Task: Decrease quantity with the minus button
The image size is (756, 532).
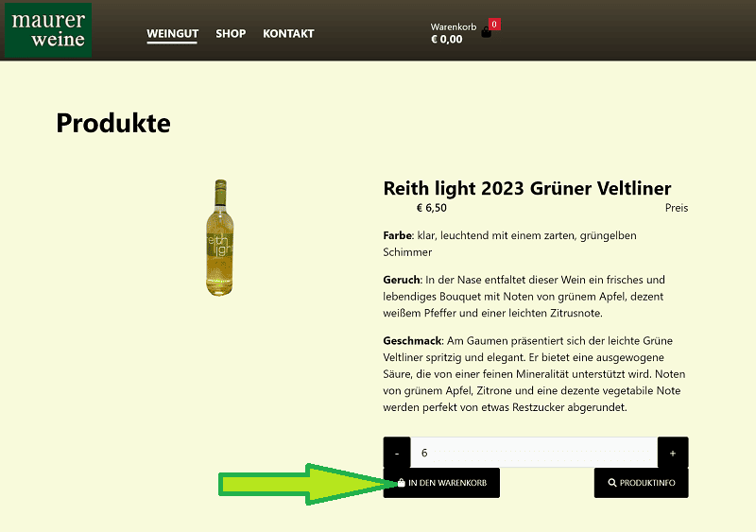Action: (x=397, y=453)
